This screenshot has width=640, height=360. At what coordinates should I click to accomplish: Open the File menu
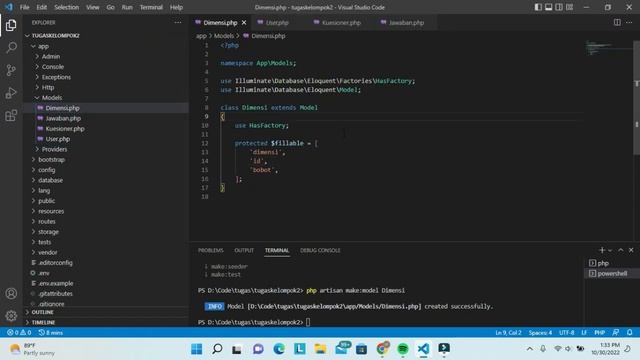[x=24, y=7]
